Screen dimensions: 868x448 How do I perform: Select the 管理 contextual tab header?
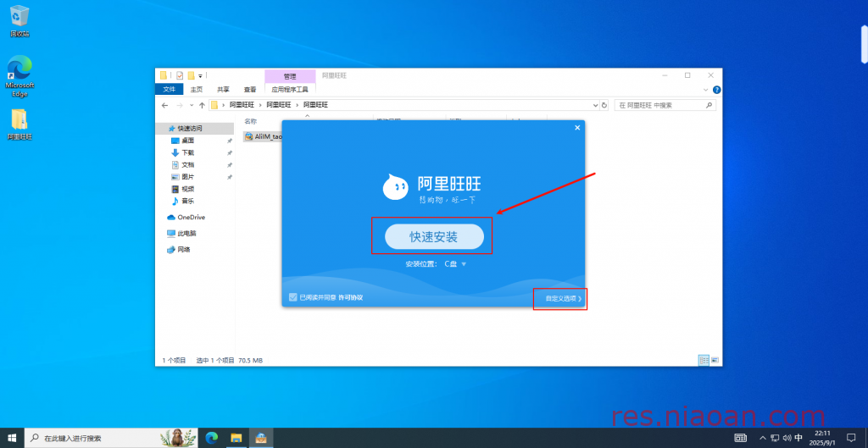point(290,76)
